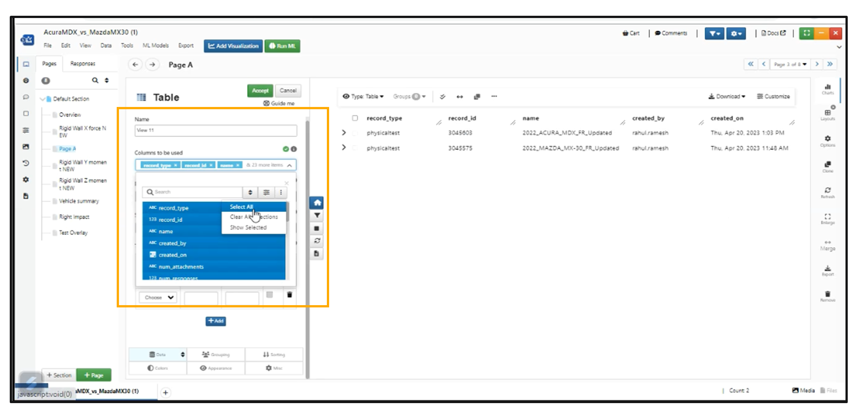The image size is (868, 414).
Task: Open the File menu
Action: pos(48,45)
